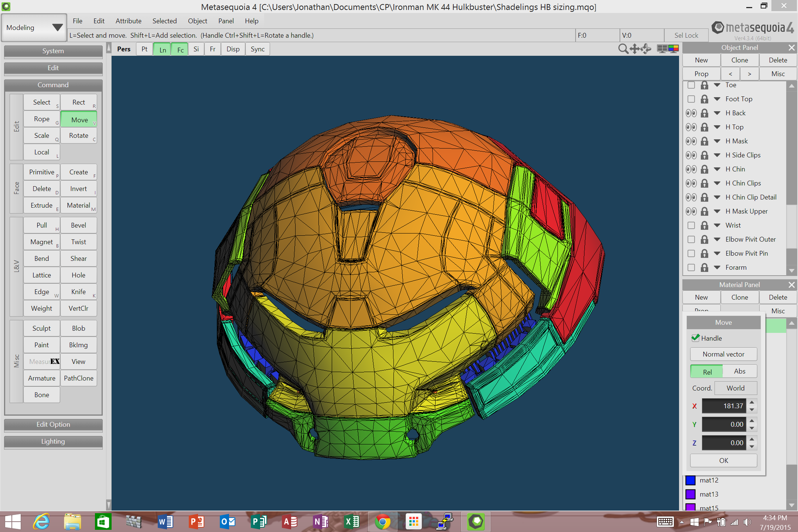The height and width of the screenshot is (532, 798).
Task: Select the Knife command
Action: (79, 292)
